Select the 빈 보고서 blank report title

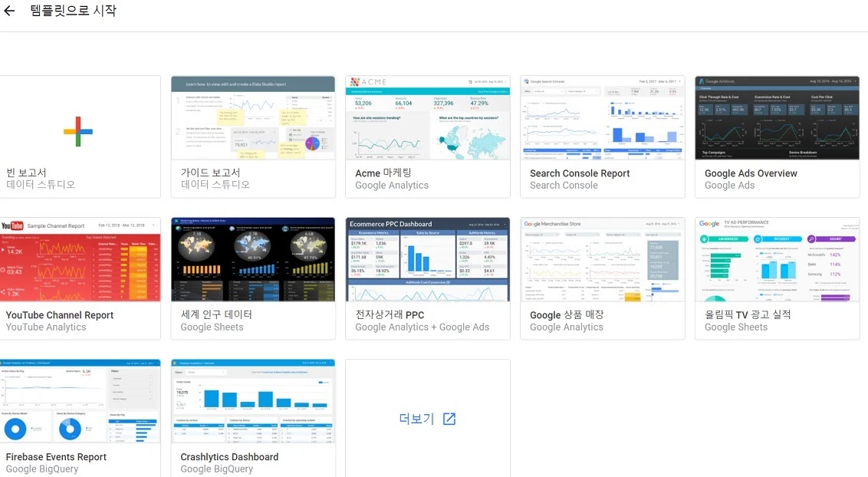pyautogui.click(x=26, y=173)
